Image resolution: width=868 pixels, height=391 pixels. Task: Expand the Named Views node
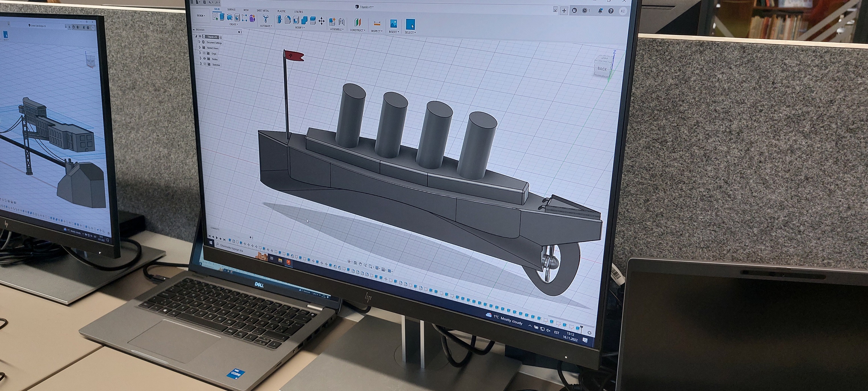(200, 48)
